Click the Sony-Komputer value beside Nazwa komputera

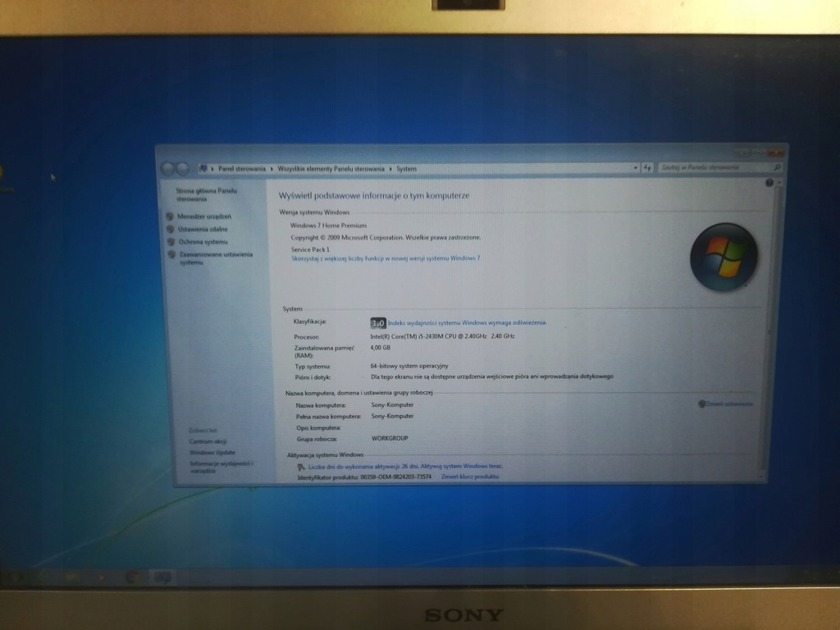(392, 405)
